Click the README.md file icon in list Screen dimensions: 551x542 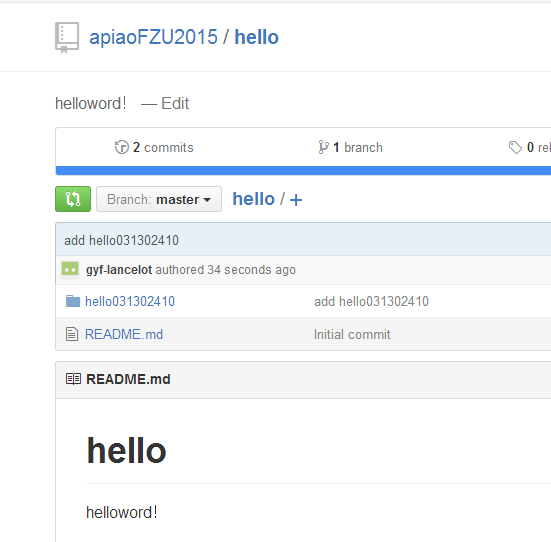click(x=72, y=334)
